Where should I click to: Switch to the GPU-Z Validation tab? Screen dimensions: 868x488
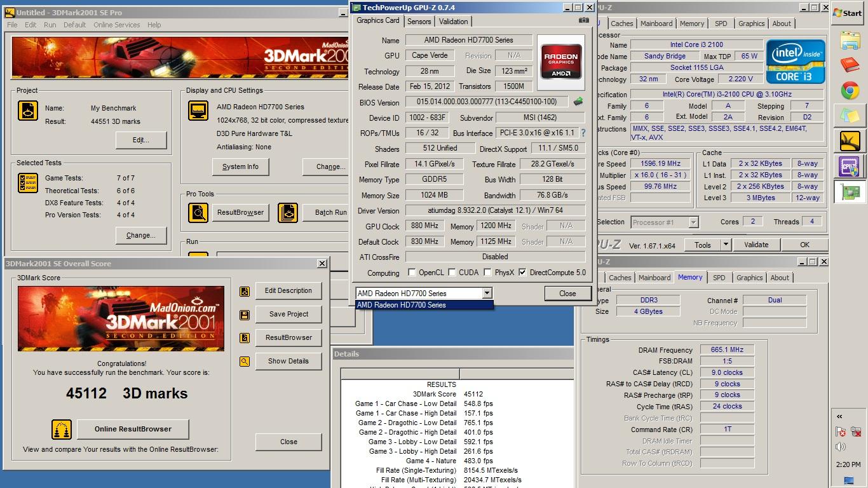pyautogui.click(x=454, y=21)
